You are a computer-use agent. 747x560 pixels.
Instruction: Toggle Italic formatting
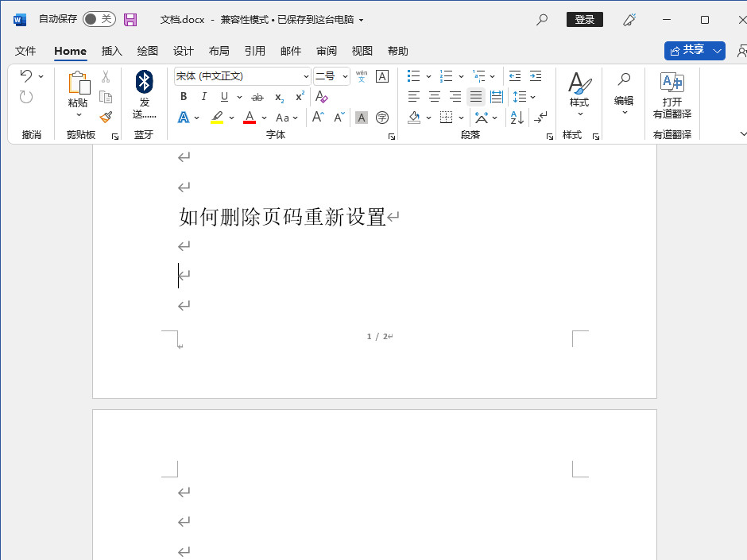coord(203,97)
